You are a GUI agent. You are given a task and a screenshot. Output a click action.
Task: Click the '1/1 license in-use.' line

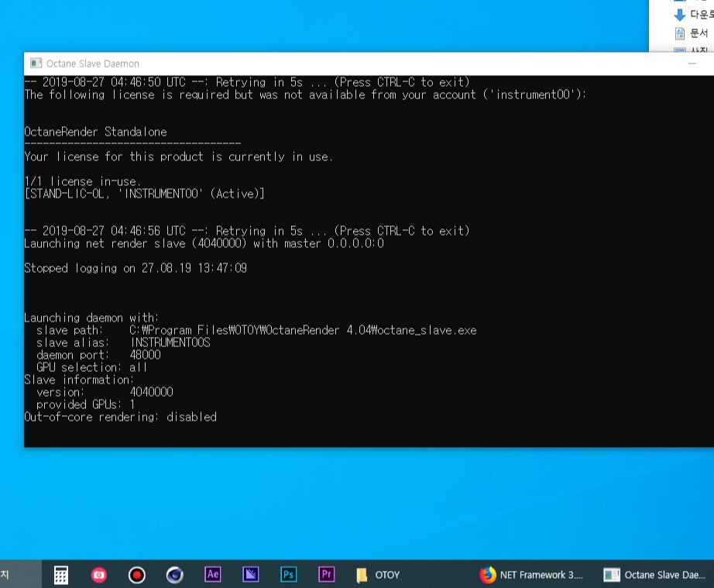pyautogui.click(x=82, y=181)
